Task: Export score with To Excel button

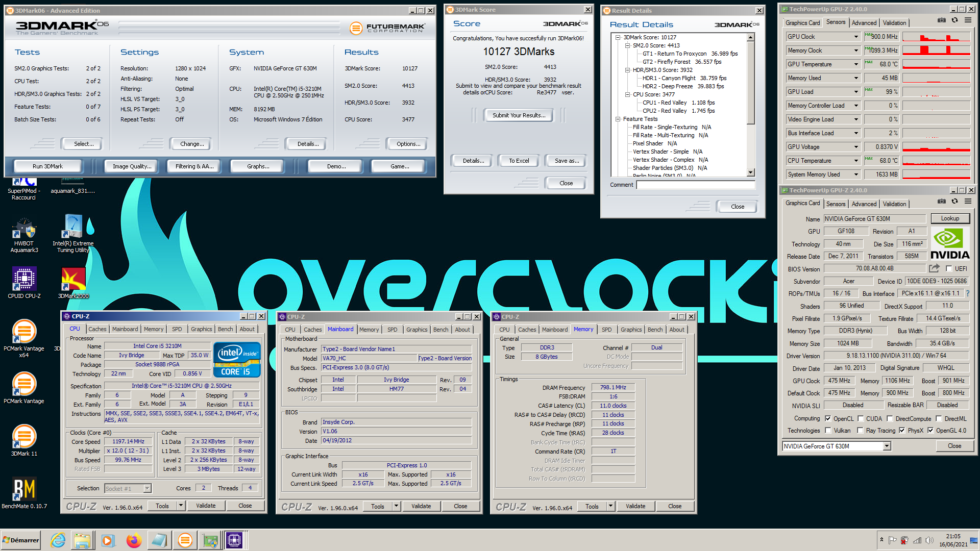Action: [x=519, y=161]
